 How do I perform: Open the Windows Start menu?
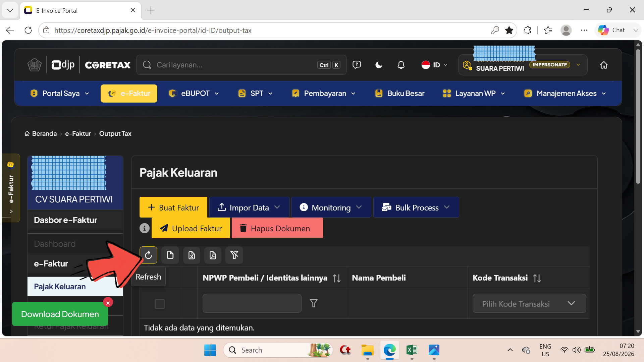[210, 350]
